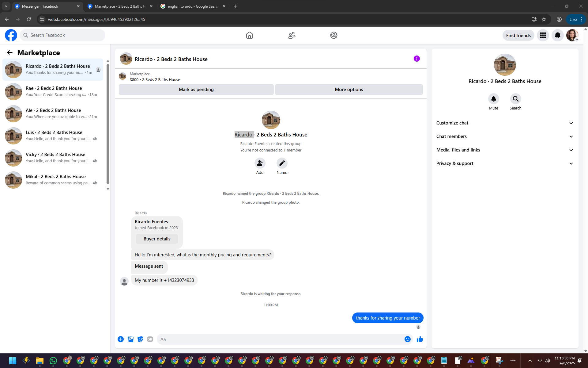Image resolution: width=588 pixels, height=368 pixels.
Task: Edit group name with pencil icon
Action: [282, 163]
